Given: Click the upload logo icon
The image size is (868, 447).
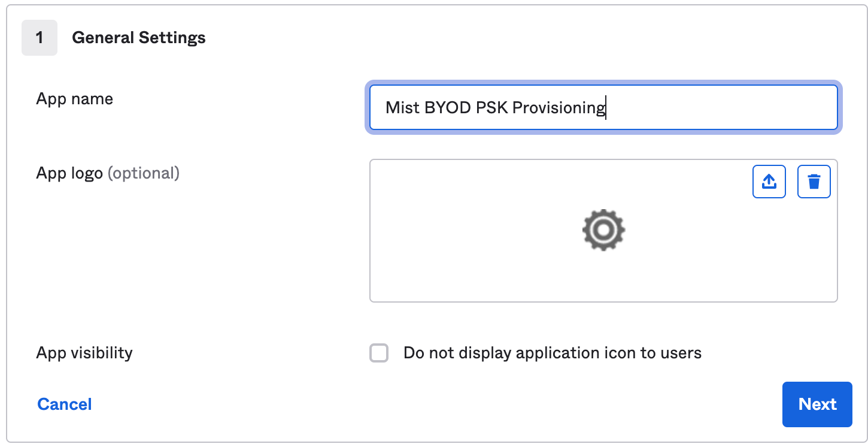Looking at the screenshot, I should (769, 182).
